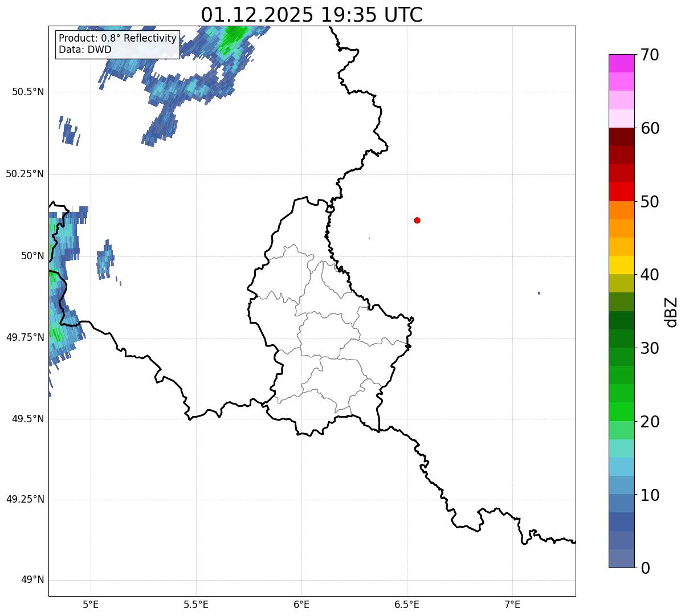Select the 7°E longitude label
This screenshot has height=616, width=685.
(x=512, y=604)
